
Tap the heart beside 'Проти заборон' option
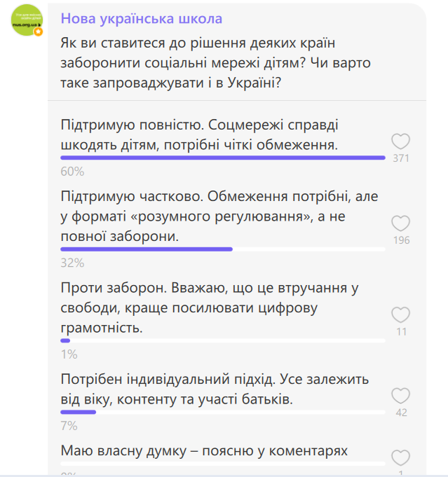tap(400, 314)
